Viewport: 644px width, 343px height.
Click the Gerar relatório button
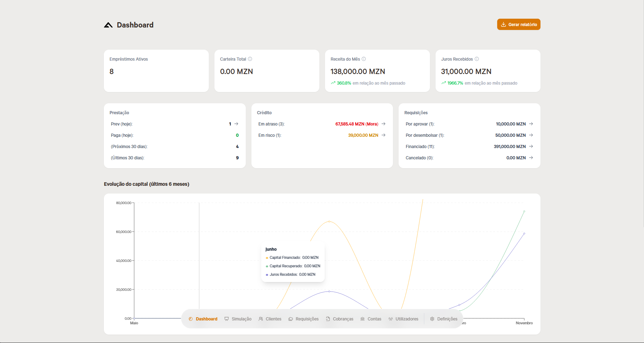pyautogui.click(x=518, y=24)
